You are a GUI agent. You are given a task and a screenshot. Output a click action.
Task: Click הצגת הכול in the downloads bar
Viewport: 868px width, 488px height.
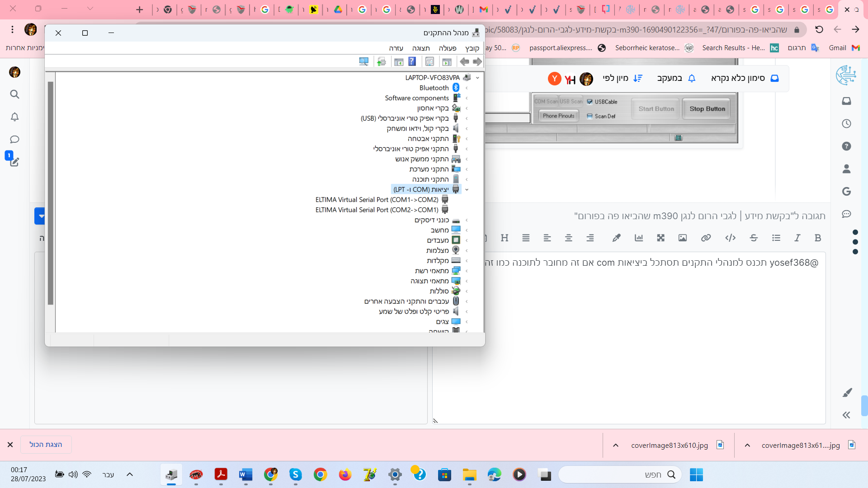[46, 445]
